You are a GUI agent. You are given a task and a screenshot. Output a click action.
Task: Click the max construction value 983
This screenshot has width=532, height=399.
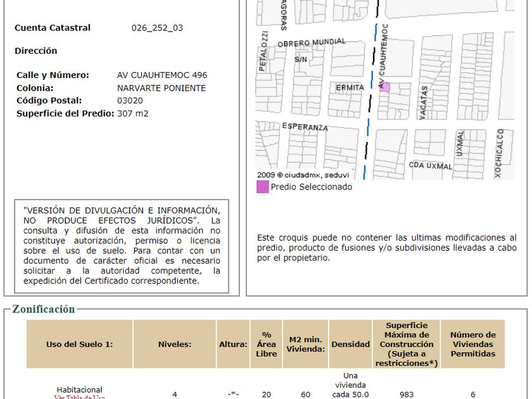407,395
